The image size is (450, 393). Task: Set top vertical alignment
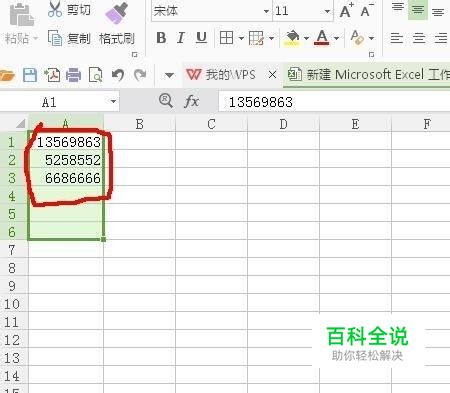pyautogui.click(x=397, y=8)
